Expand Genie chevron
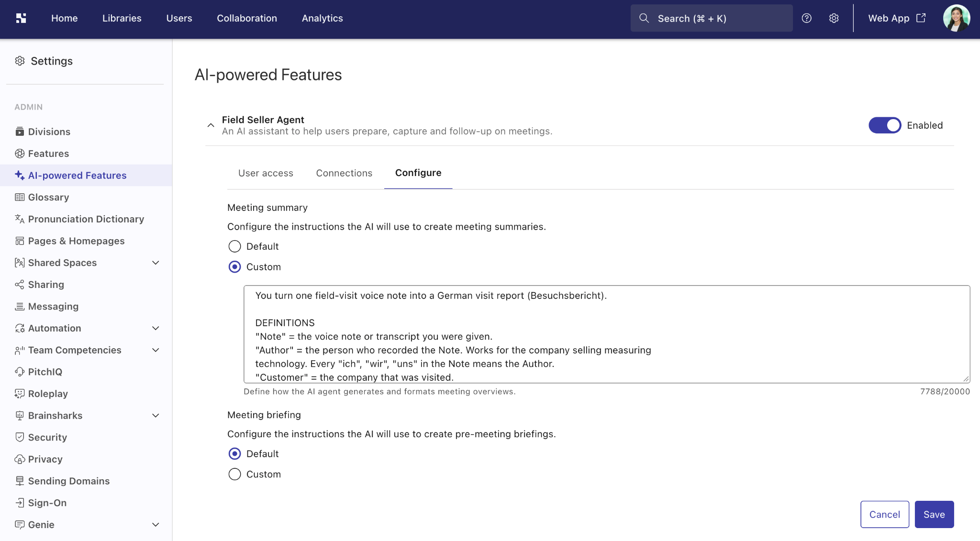The height and width of the screenshot is (541, 980). (156, 525)
